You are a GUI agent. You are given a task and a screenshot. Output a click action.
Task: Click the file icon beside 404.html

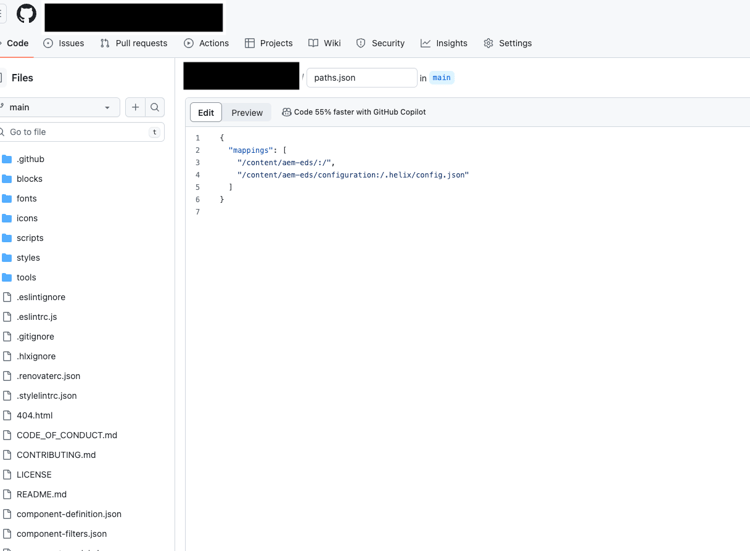click(x=7, y=415)
